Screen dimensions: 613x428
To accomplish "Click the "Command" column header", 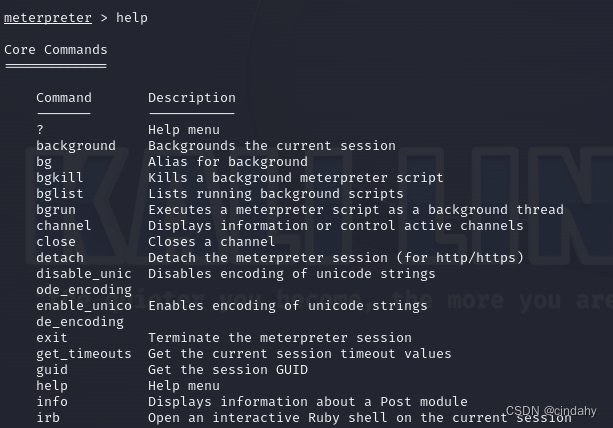I will click(64, 97).
